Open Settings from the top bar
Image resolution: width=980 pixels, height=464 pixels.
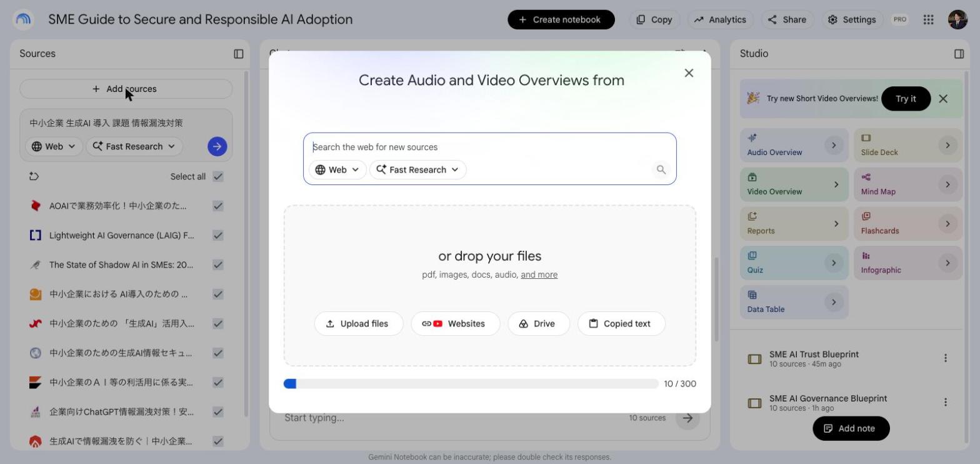tap(852, 19)
